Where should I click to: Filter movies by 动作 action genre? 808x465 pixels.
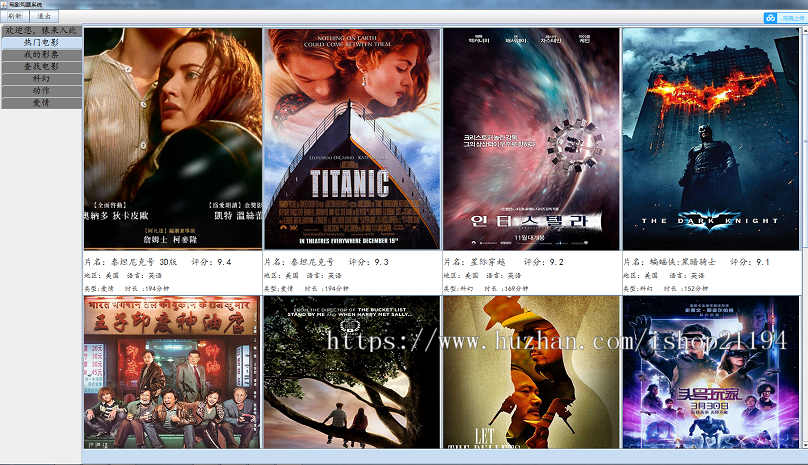(41, 91)
